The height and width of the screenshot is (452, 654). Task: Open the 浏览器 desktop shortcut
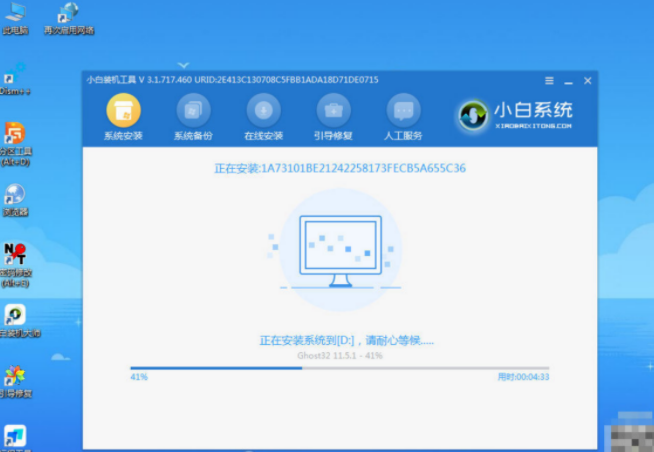(x=15, y=200)
